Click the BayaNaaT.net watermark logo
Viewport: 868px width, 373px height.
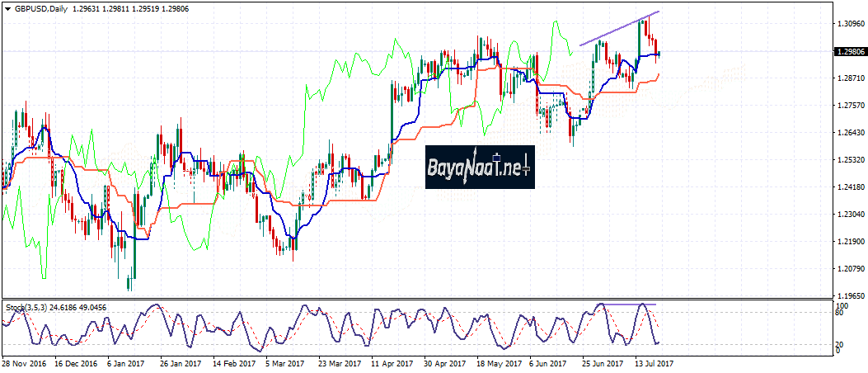click(480, 168)
